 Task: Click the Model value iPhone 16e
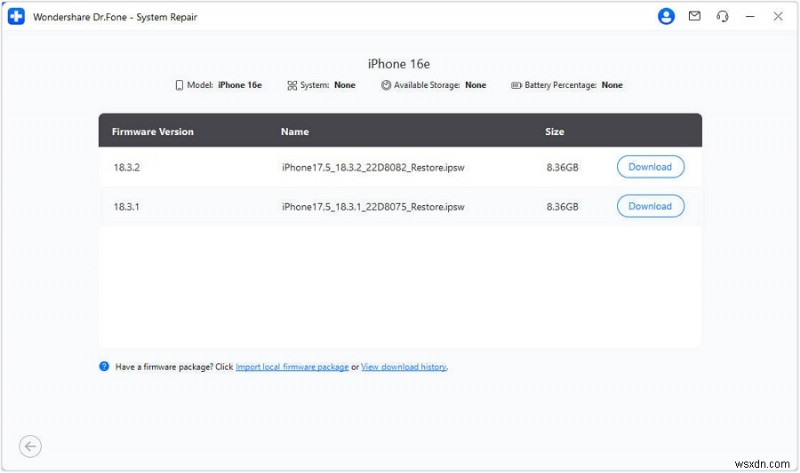pyautogui.click(x=240, y=85)
